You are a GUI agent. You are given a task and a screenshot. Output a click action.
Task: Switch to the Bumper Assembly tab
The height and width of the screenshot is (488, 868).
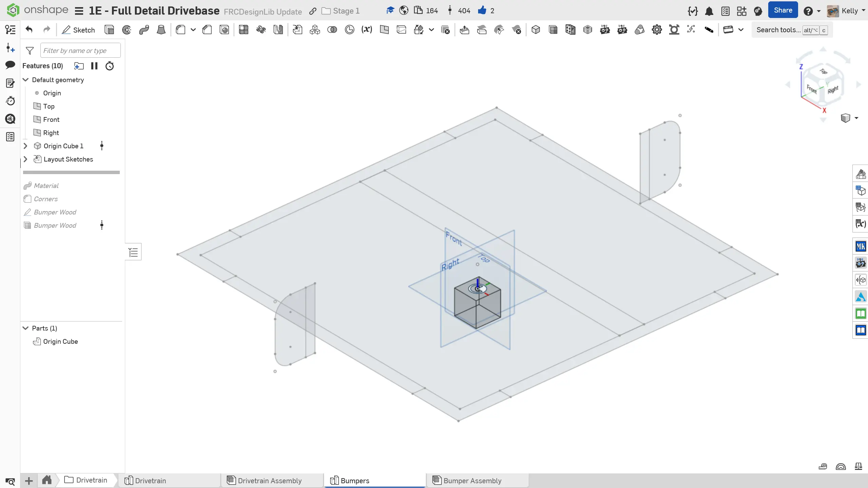point(472,481)
